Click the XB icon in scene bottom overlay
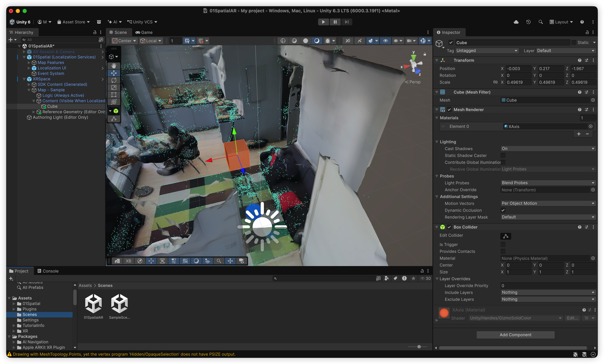This screenshot has width=604, height=364. pos(128,261)
